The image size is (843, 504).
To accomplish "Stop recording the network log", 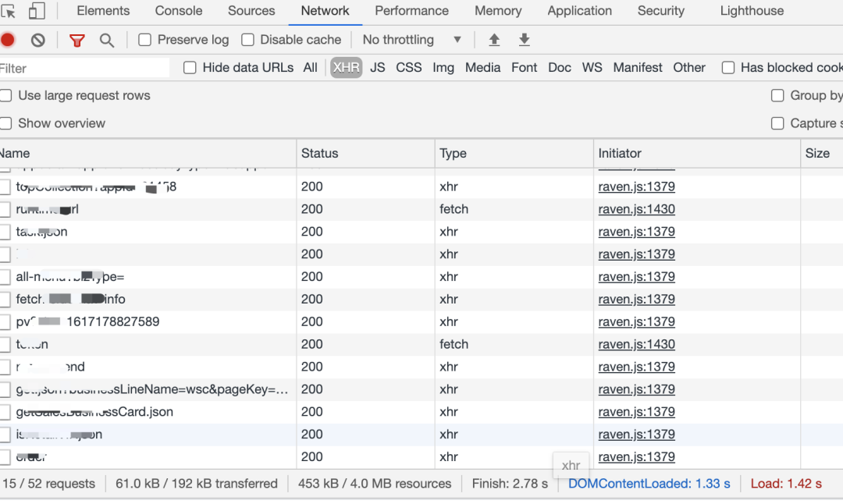I will point(8,40).
